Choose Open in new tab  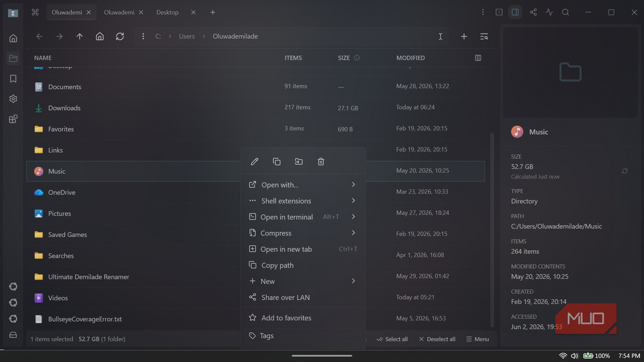pos(303,249)
